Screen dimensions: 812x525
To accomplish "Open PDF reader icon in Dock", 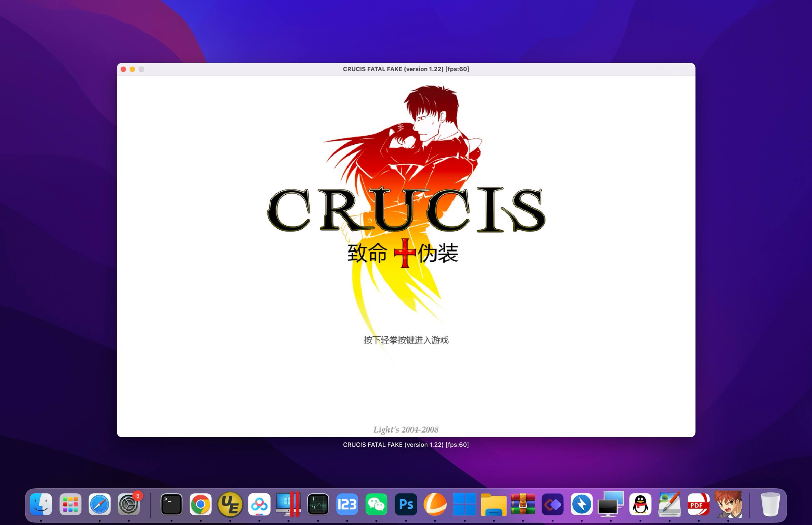I will [x=698, y=504].
